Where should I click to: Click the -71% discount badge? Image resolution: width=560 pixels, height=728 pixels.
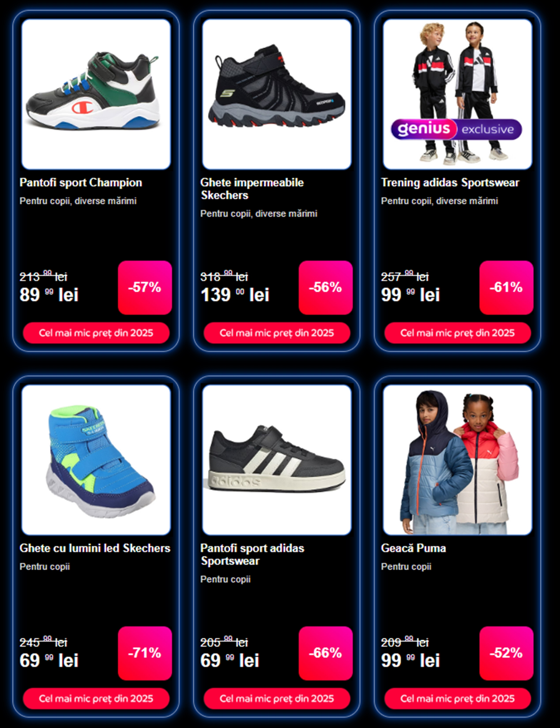145,653
